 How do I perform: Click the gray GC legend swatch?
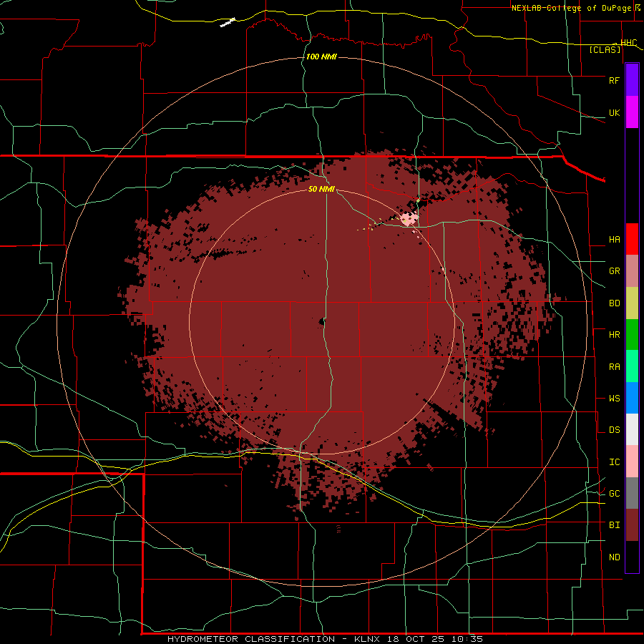click(632, 493)
